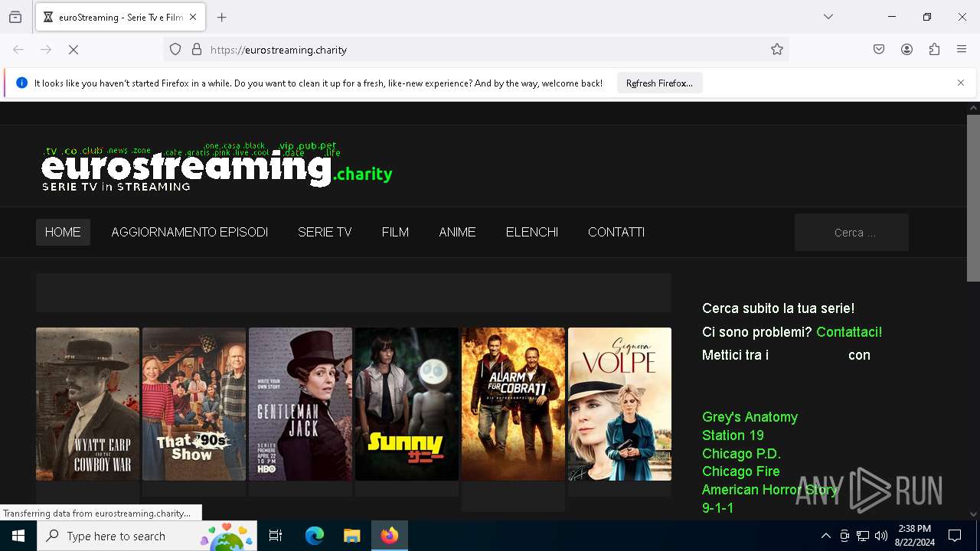Go back to previous page arrow
The image size is (980, 551).
coord(18,50)
